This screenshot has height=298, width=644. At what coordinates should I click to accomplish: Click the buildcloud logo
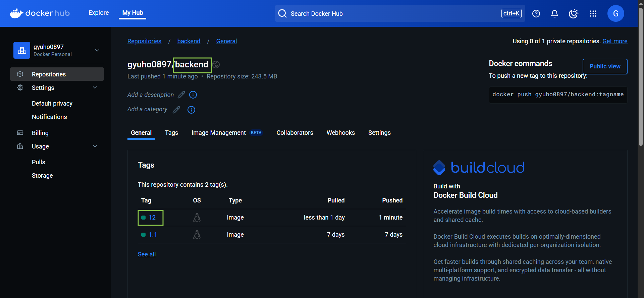479,168
